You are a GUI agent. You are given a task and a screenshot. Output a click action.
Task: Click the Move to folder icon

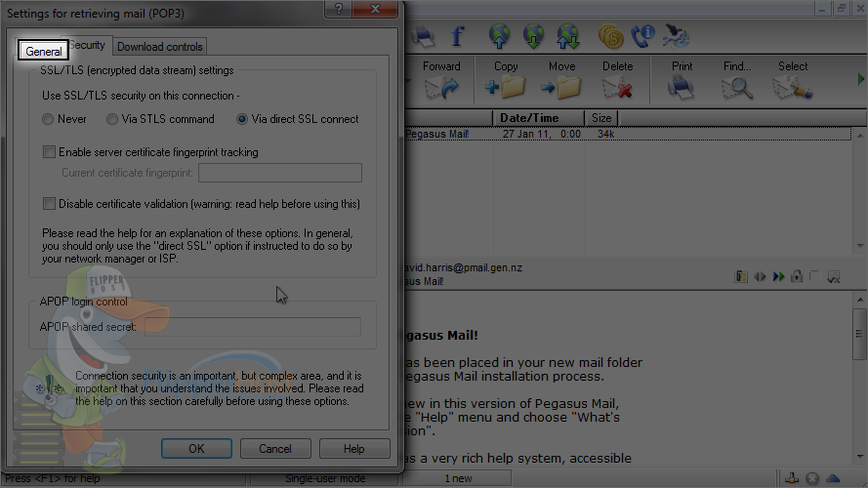point(561,88)
